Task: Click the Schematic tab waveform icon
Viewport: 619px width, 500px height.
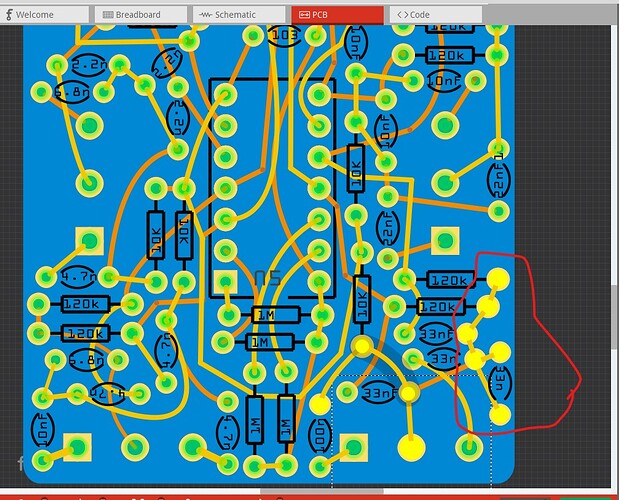Action: coord(205,15)
